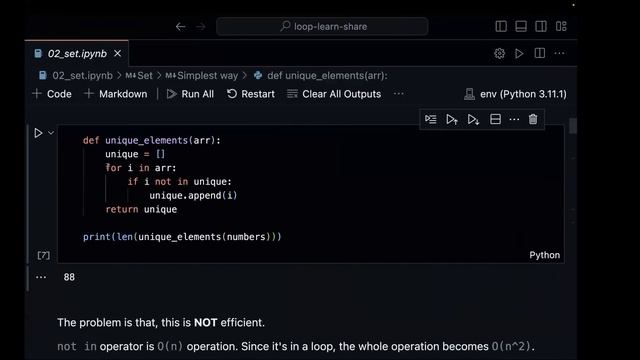Open the cell output actions ellipsis beside 88
Screen dimensions: 640x360
tap(41, 277)
